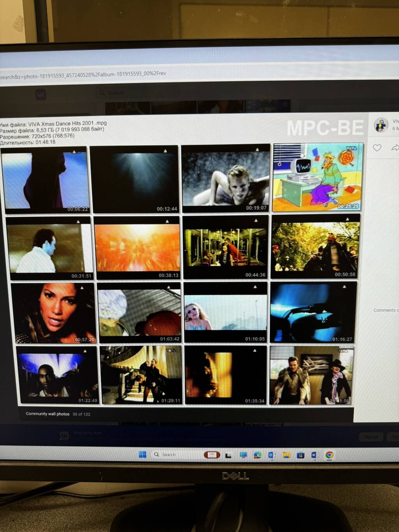
Task: Open Microsoft Store from the taskbar
Action: [x=300, y=455]
